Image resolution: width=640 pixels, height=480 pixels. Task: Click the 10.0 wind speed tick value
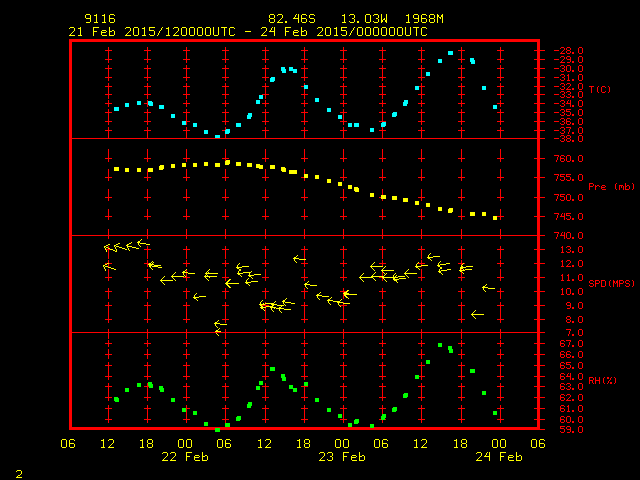click(571, 292)
